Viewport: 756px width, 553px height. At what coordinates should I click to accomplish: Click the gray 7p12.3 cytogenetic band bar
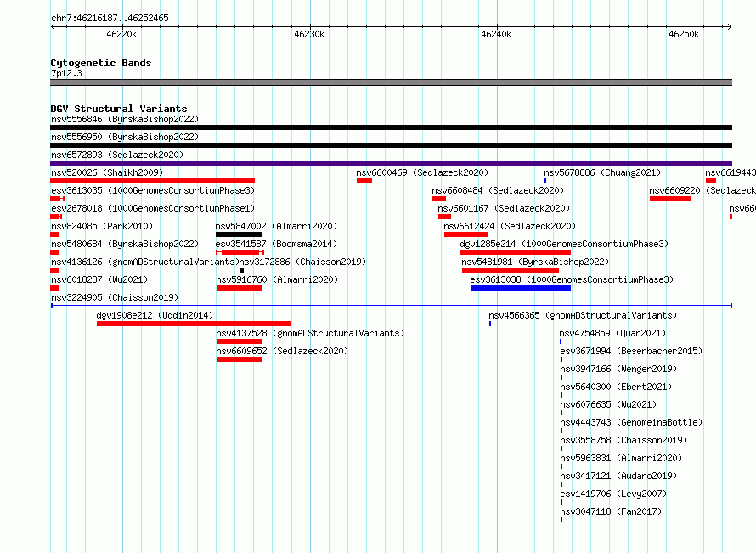click(391, 82)
